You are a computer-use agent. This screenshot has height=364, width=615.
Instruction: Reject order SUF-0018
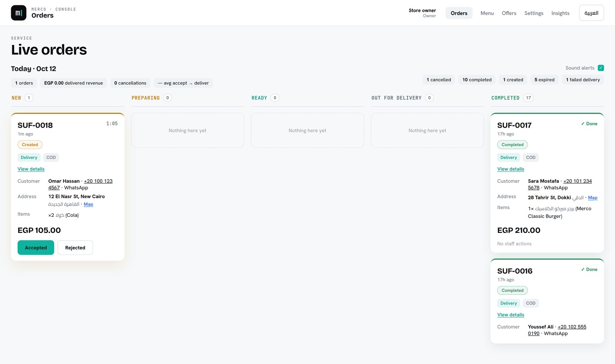75,248
